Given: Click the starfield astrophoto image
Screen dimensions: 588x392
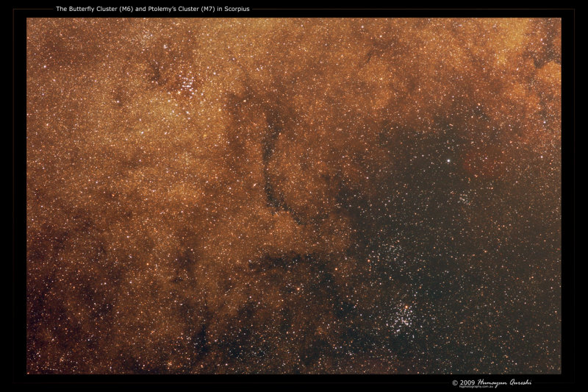Looking at the screenshot, I should tap(293, 196).
